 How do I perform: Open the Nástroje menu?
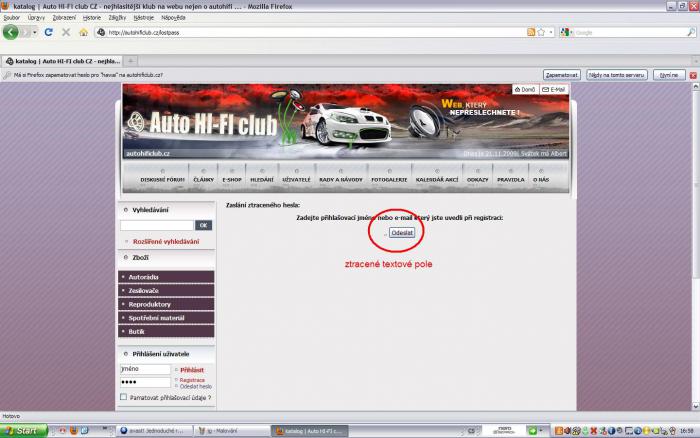pyautogui.click(x=144, y=17)
